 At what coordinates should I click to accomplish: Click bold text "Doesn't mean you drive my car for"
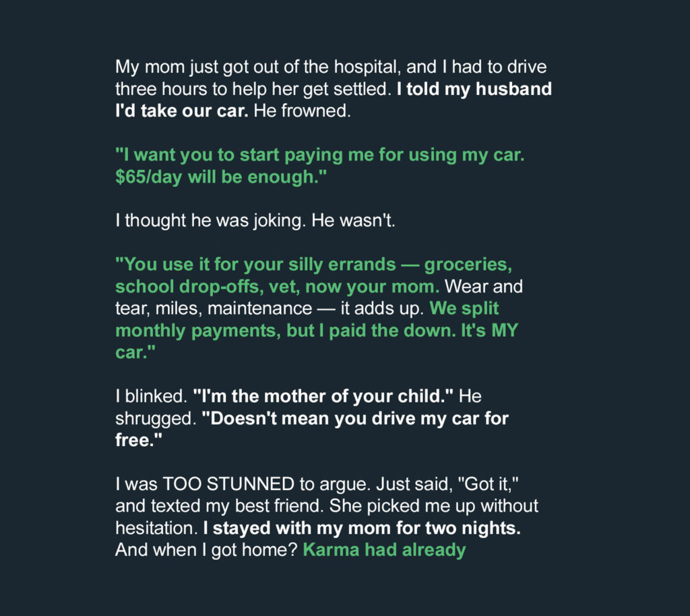pos(355,419)
